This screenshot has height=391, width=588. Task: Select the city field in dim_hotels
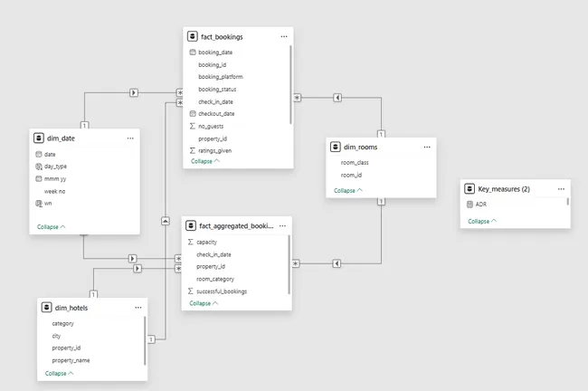click(x=56, y=336)
